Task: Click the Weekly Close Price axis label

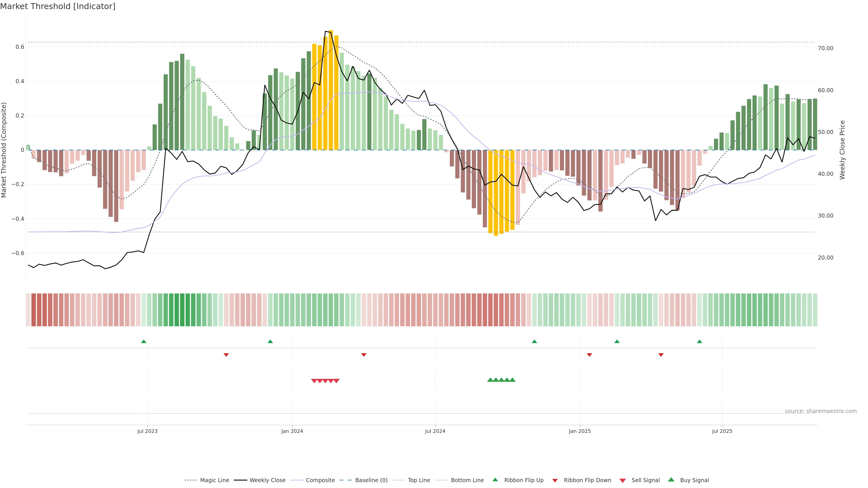Action: click(842, 150)
